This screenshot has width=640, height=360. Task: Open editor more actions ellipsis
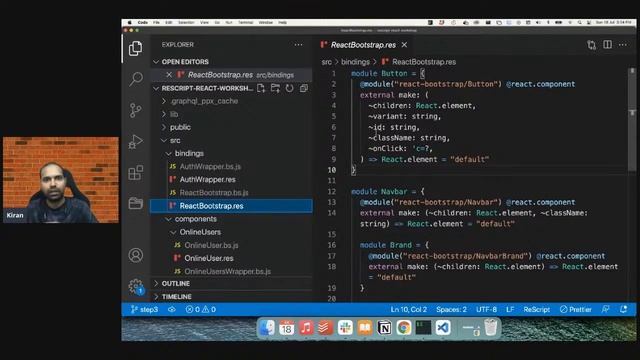(623, 44)
